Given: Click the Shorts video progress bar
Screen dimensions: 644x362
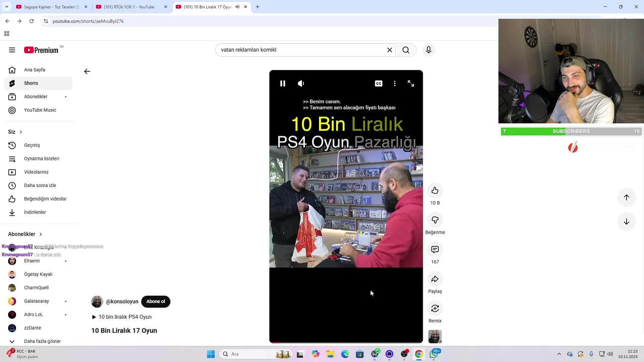Looking at the screenshot, I should tap(346, 342).
